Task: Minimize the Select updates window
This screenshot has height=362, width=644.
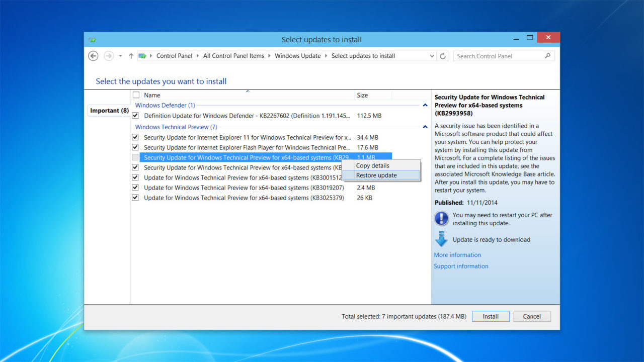Action: 516,38
